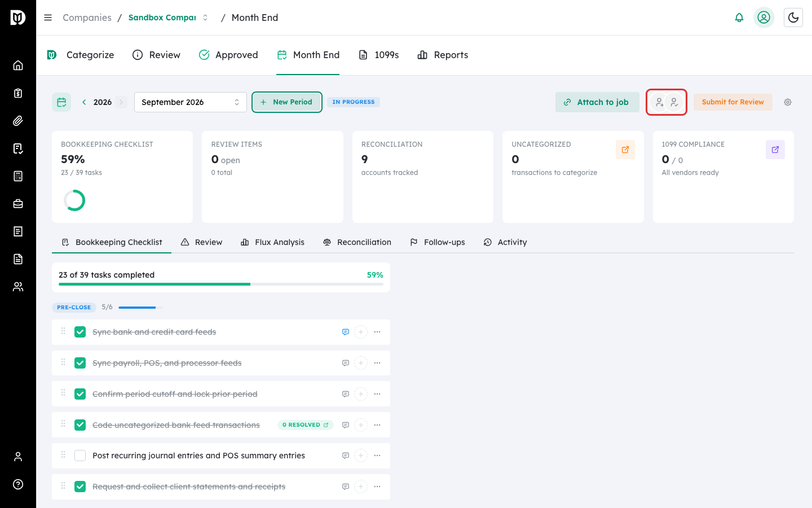
Task: Click the Reconciliation summary card
Action: (423, 177)
